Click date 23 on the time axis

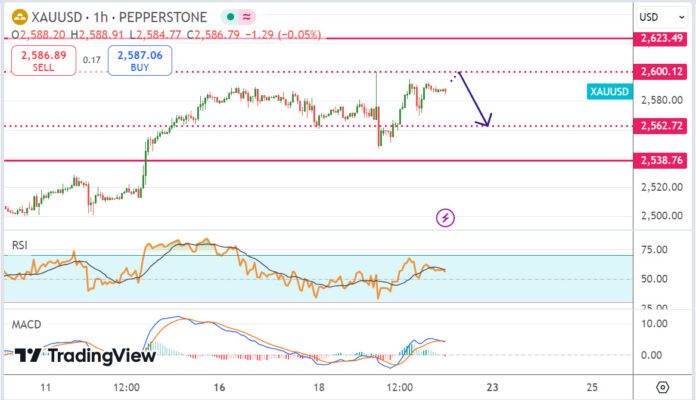click(492, 387)
